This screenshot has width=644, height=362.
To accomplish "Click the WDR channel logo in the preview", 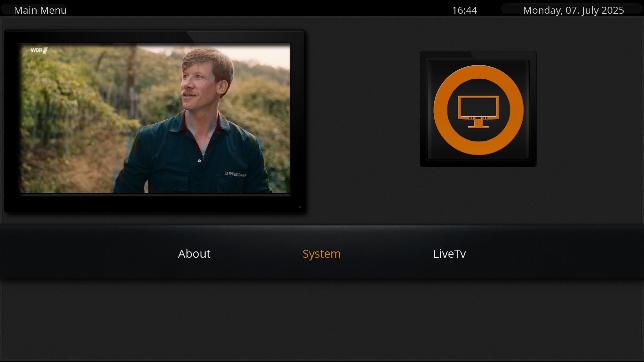I will click(39, 50).
